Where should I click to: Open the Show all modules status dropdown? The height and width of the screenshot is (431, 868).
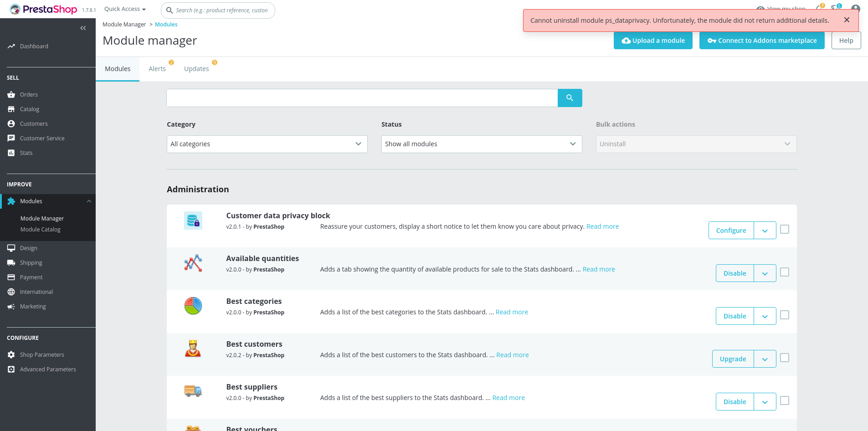[x=481, y=144]
